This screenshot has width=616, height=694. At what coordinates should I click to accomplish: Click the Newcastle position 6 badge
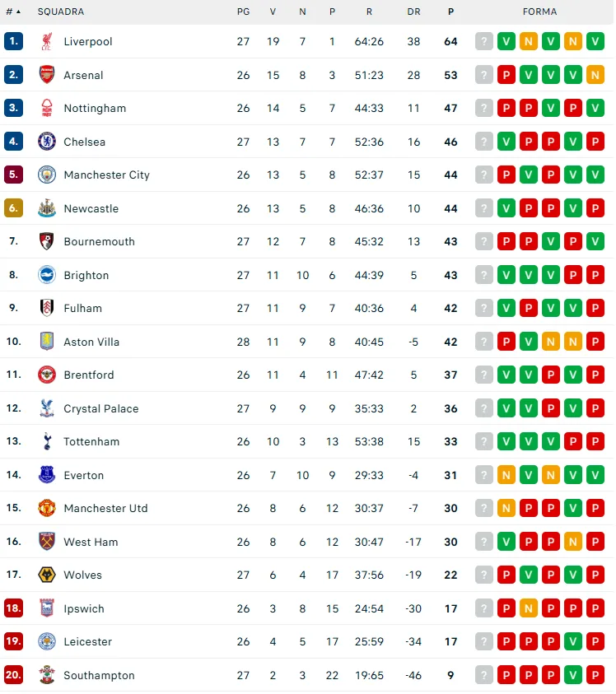(x=13, y=208)
